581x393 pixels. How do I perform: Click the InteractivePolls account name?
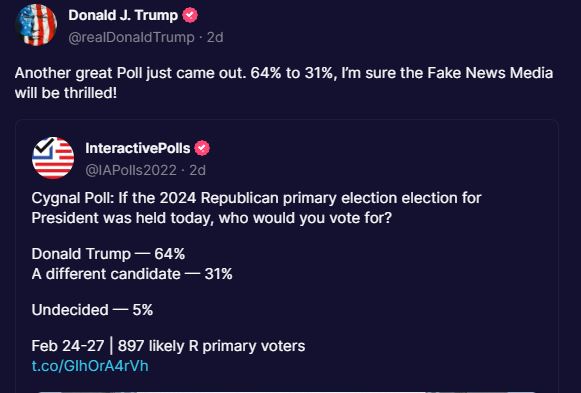(x=137, y=148)
